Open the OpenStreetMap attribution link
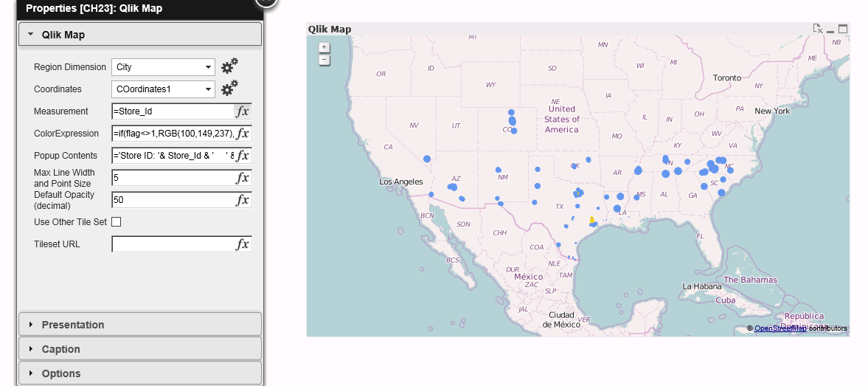 [780, 328]
